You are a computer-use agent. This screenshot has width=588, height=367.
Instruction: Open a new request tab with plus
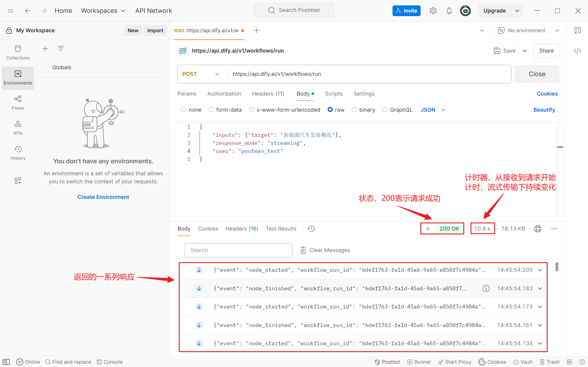(x=256, y=30)
